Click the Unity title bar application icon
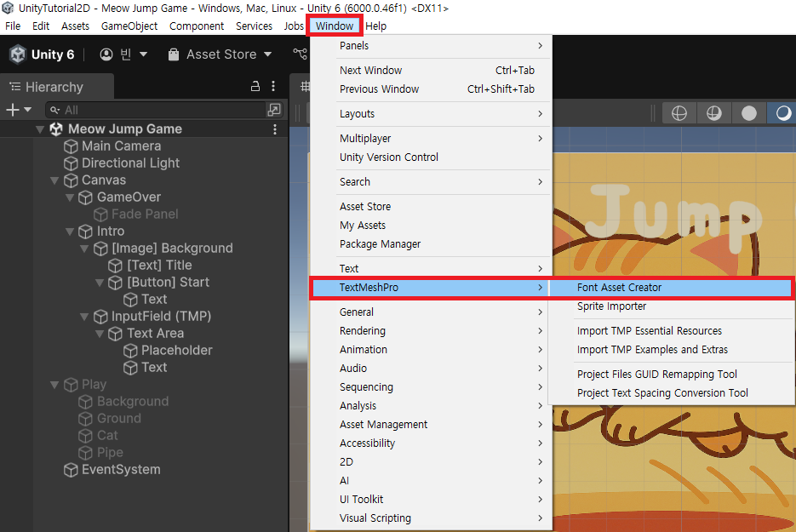796x532 pixels. tap(8, 9)
